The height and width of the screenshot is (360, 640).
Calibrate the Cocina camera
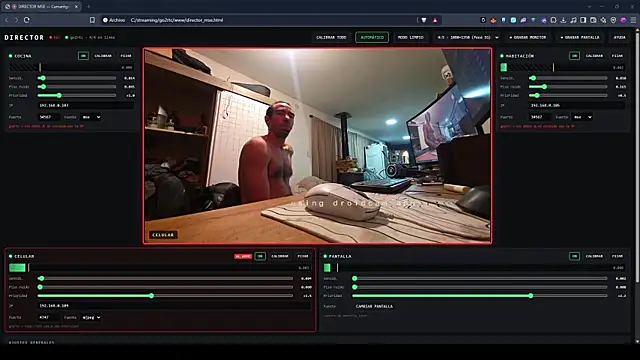click(x=103, y=56)
